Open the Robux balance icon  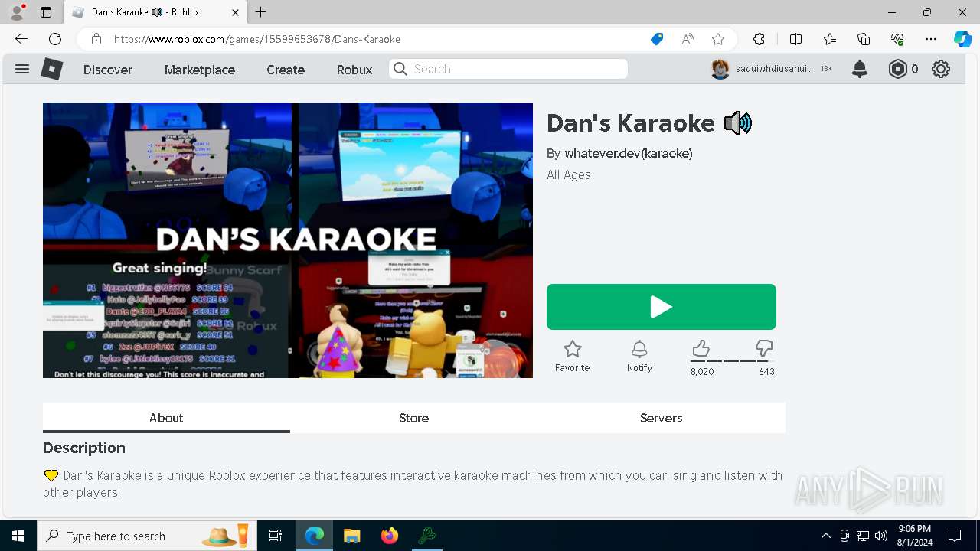pyautogui.click(x=897, y=69)
